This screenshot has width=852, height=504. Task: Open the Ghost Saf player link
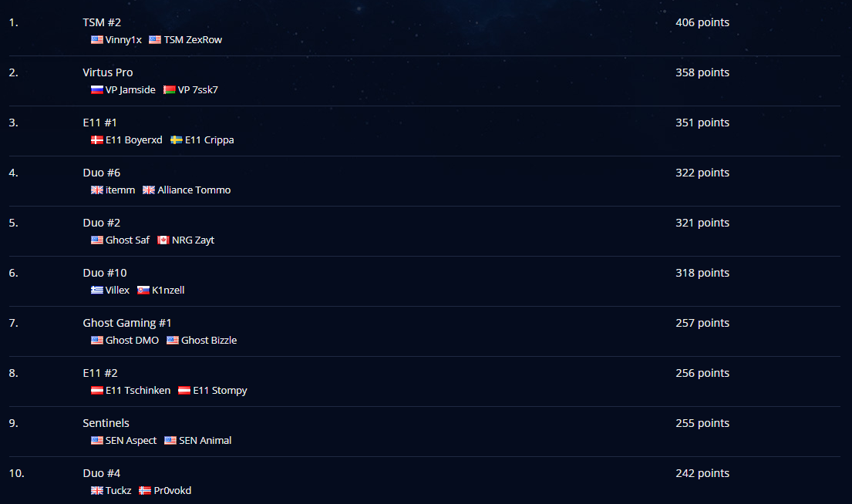tap(127, 240)
